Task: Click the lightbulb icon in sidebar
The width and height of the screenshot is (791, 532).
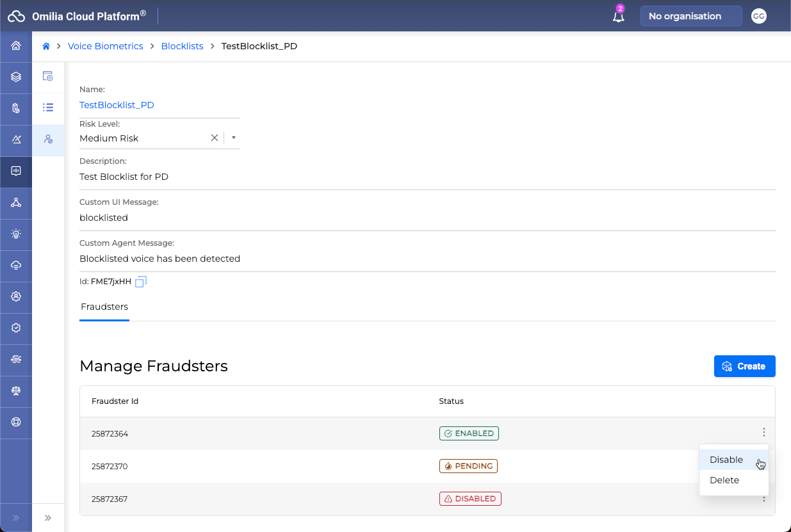Action: click(16, 234)
